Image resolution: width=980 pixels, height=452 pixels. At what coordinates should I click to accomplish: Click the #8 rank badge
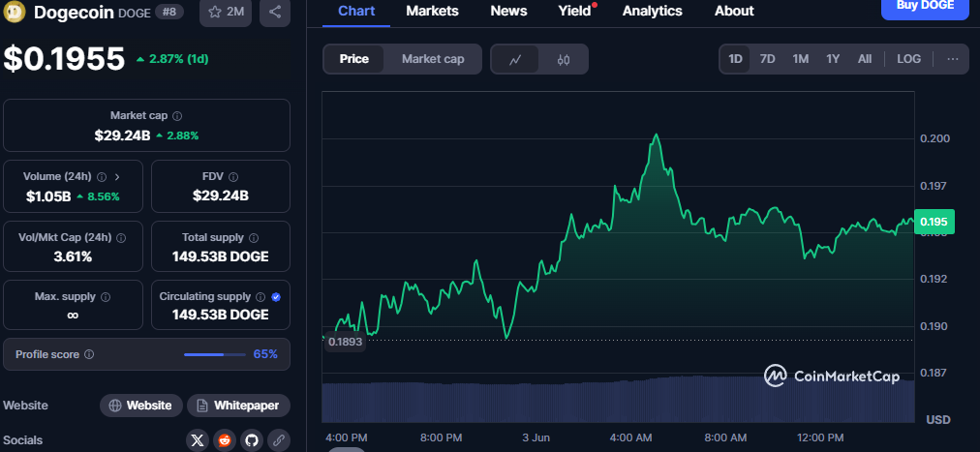[168, 12]
